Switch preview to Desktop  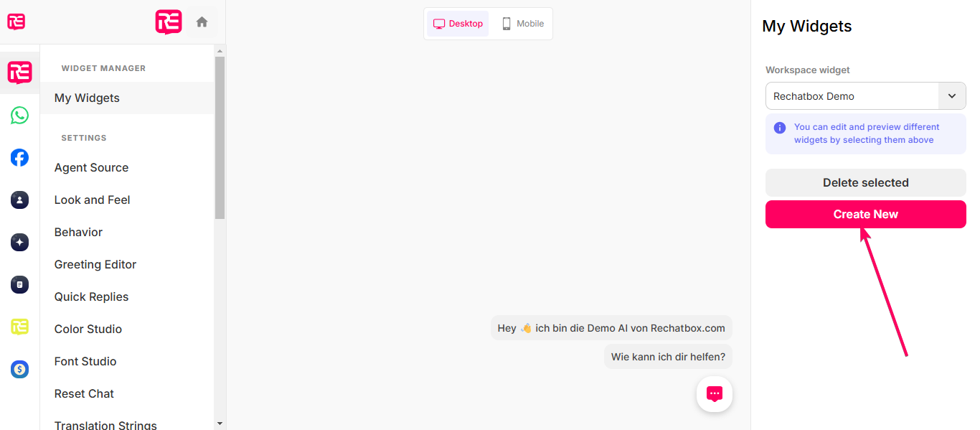click(x=458, y=24)
